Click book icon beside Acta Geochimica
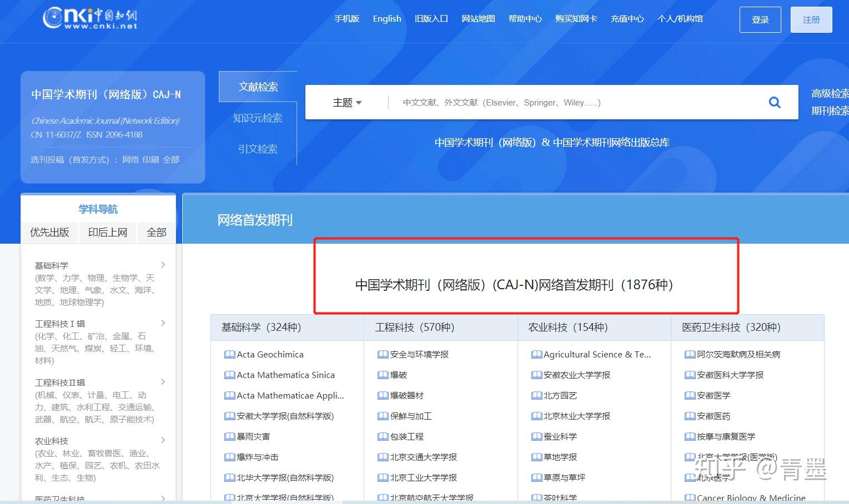The image size is (849, 504). click(229, 355)
